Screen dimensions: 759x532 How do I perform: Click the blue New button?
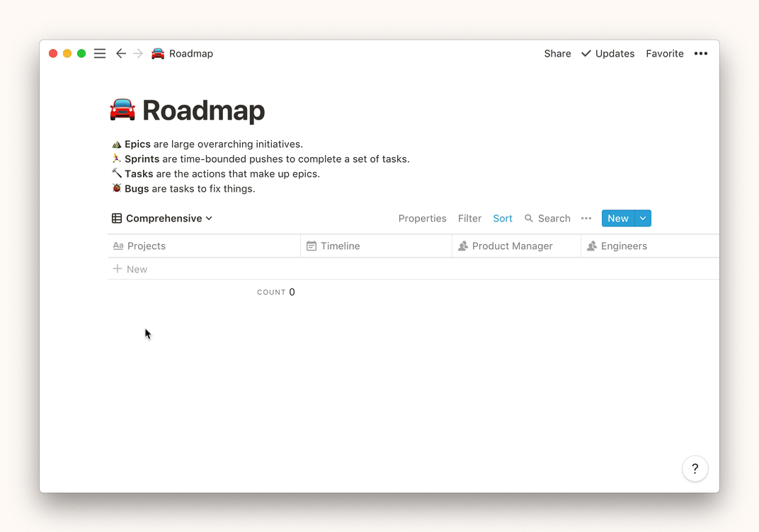coord(617,219)
